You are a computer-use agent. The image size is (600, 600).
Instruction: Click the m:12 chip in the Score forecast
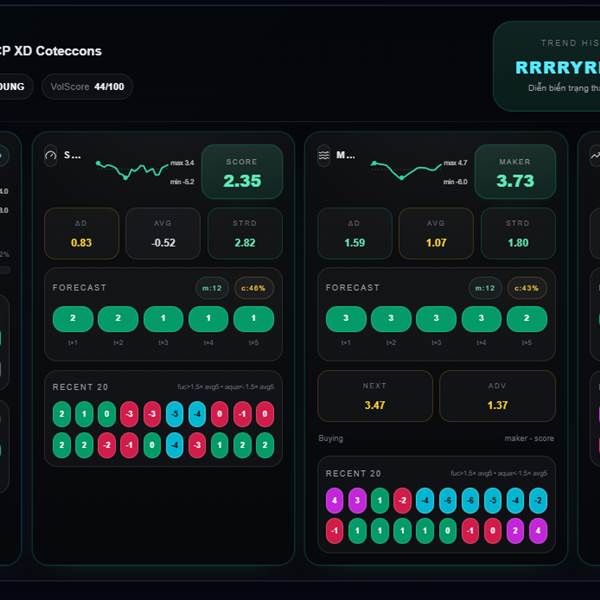[212, 288]
